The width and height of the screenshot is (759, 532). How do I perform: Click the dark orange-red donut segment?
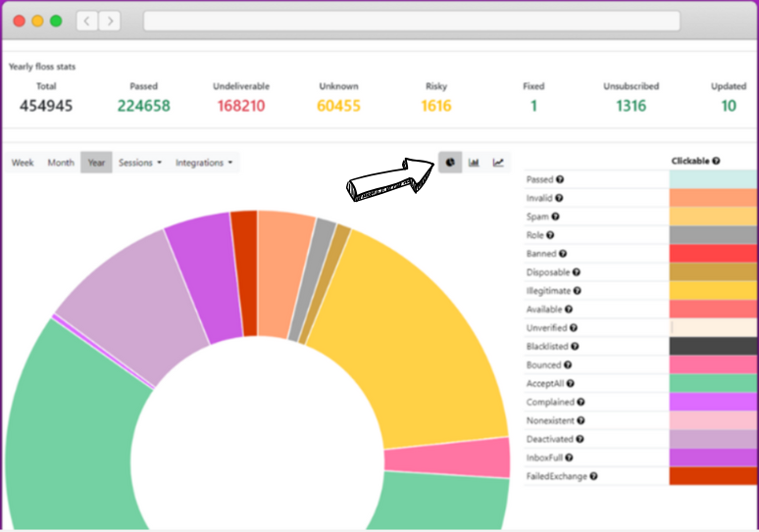click(247, 273)
